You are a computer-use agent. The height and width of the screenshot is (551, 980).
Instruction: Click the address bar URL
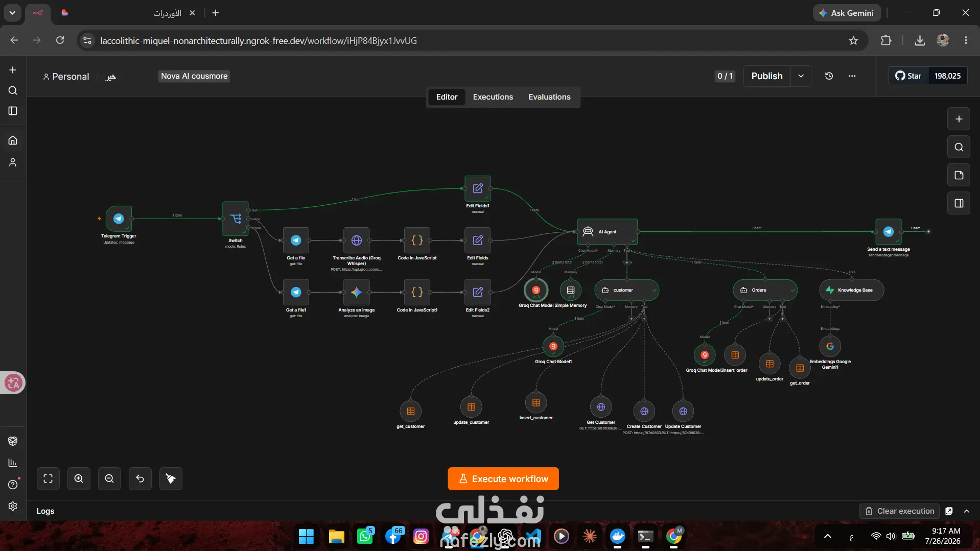pos(259,40)
